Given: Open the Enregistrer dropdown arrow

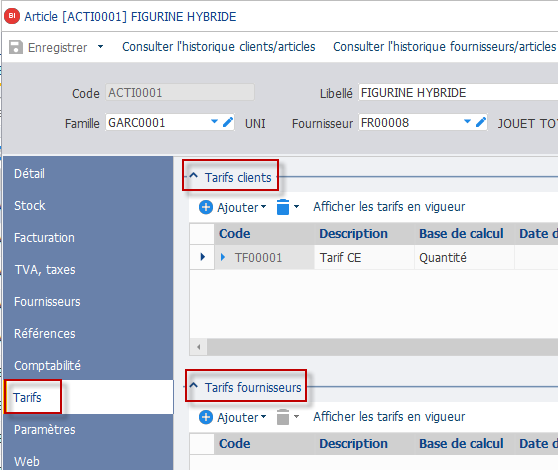Looking at the screenshot, I should [x=100, y=47].
